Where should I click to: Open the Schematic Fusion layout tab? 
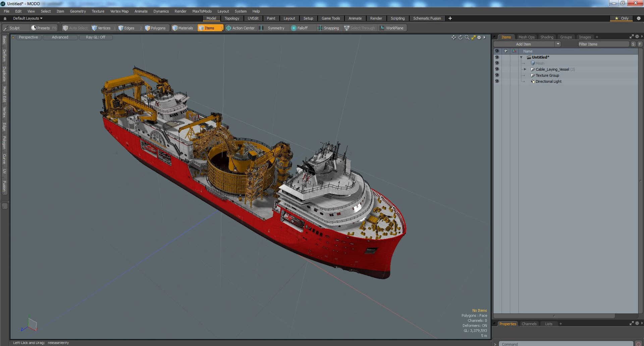coord(427,18)
